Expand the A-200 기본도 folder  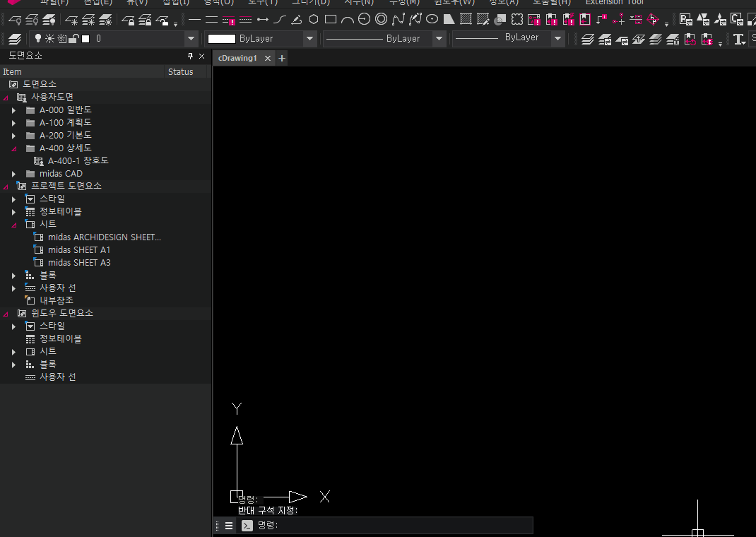[x=13, y=136]
